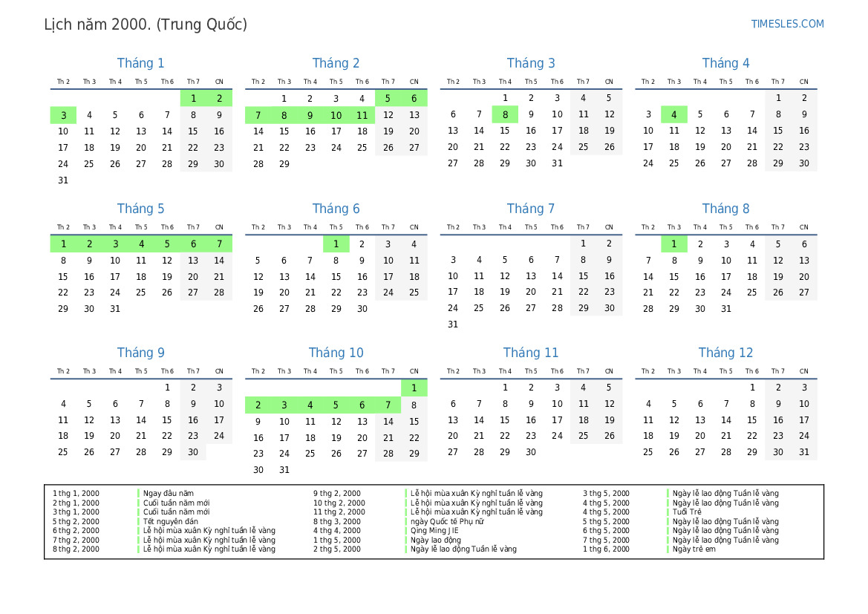Click the 'Tháng 9' month heading
Viewport: 868px width, 614px height.
click(140, 353)
